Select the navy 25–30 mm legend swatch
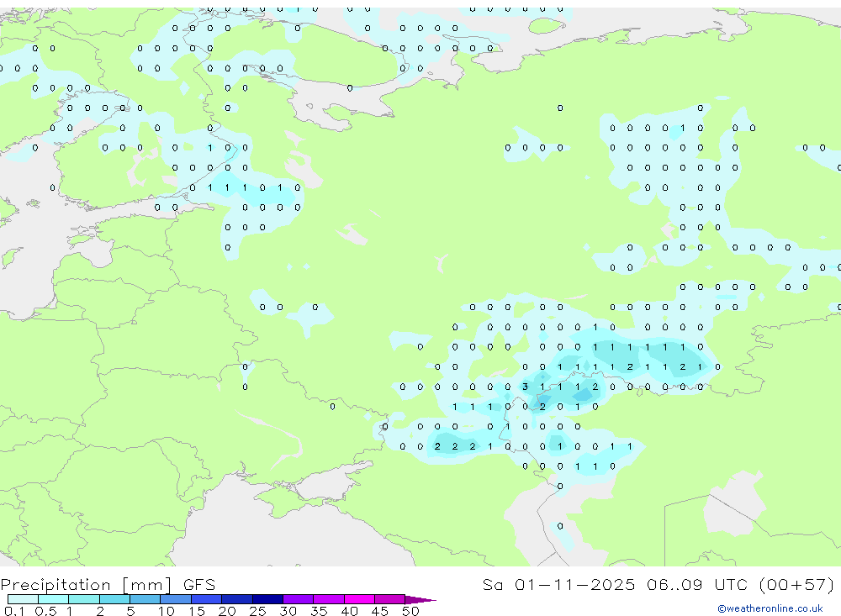 click(x=267, y=599)
